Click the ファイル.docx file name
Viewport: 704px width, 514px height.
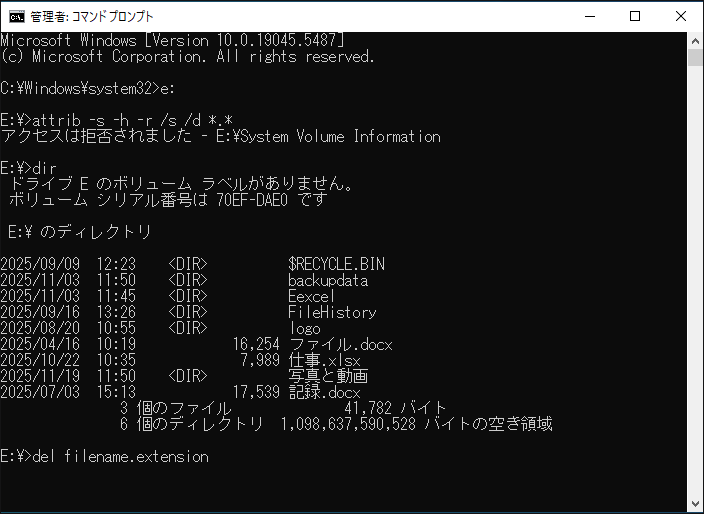(341, 345)
